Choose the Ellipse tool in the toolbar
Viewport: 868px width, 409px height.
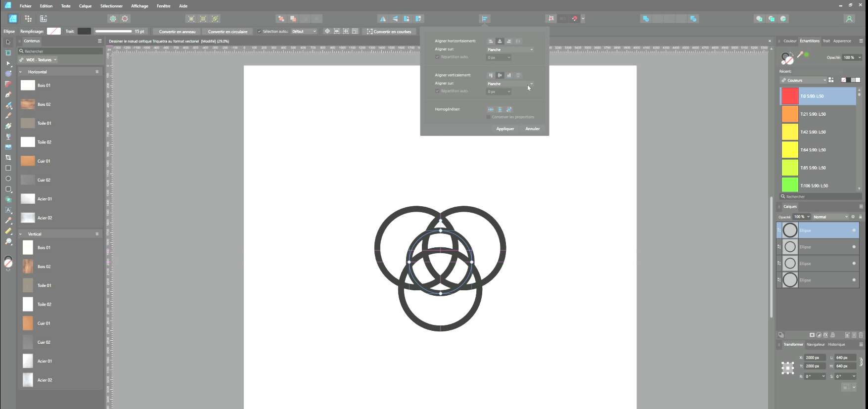8,179
